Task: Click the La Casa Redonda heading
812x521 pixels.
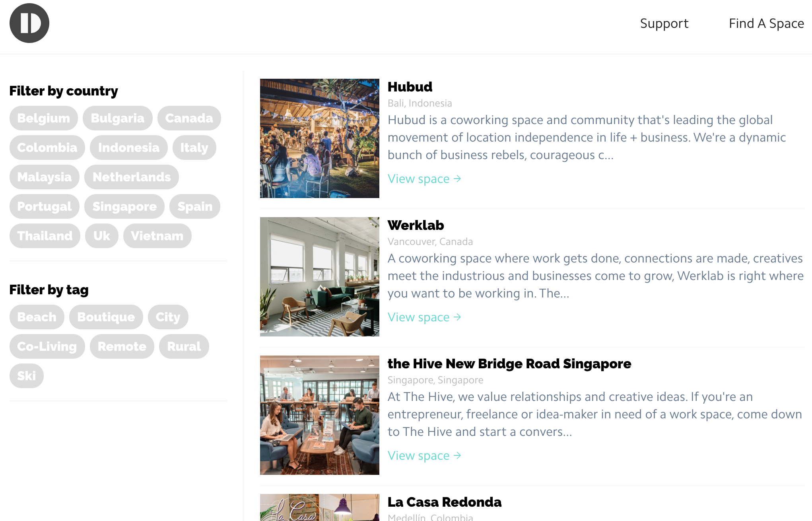Action: click(x=445, y=502)
